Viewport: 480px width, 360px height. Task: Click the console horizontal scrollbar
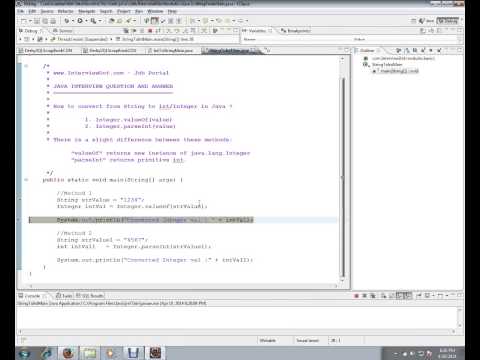[237, 332]
